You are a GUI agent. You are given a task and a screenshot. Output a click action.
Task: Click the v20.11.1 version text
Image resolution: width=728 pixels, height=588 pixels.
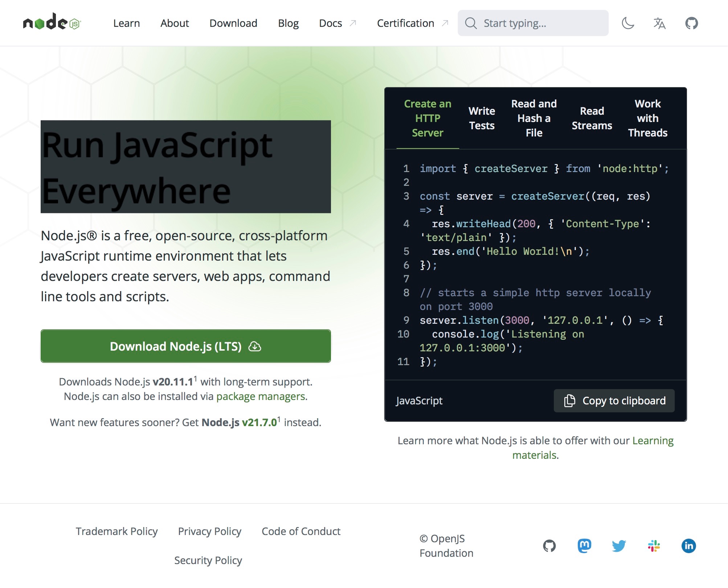(x=173, y=381)
